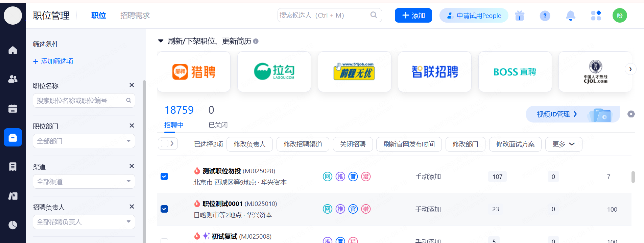Switch to the 已关闭 jobs tab
This screenshot has width=644, height=243.
218,125
